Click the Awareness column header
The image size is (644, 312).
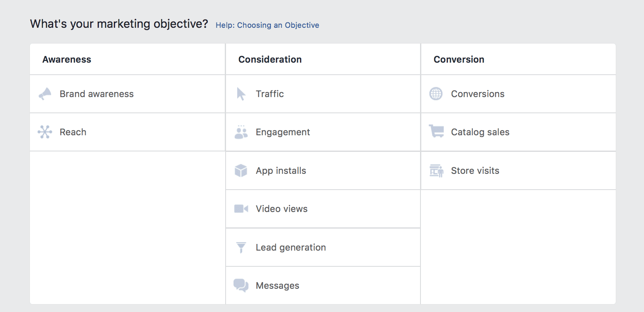(66, 59)
